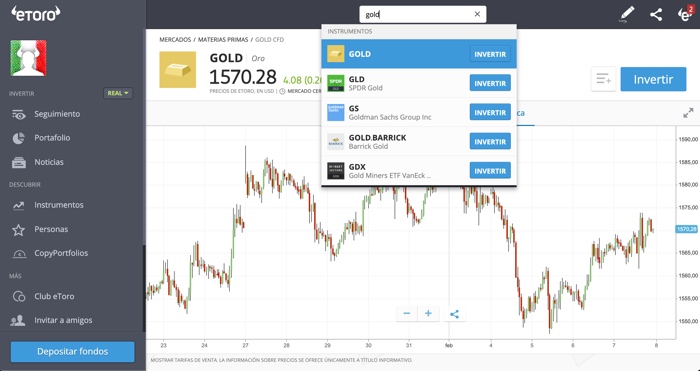
Task: Click the share icon in top bar
Action: click(656, 15)
